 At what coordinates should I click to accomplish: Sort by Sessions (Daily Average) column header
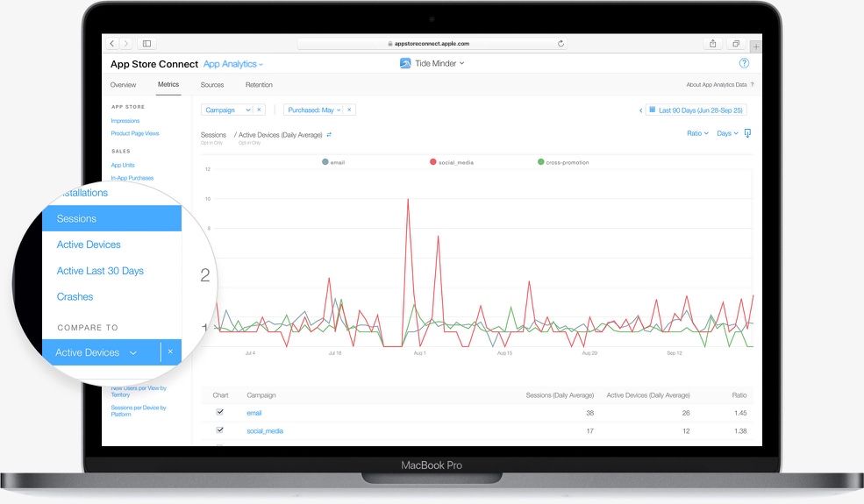tap(560, 395)
